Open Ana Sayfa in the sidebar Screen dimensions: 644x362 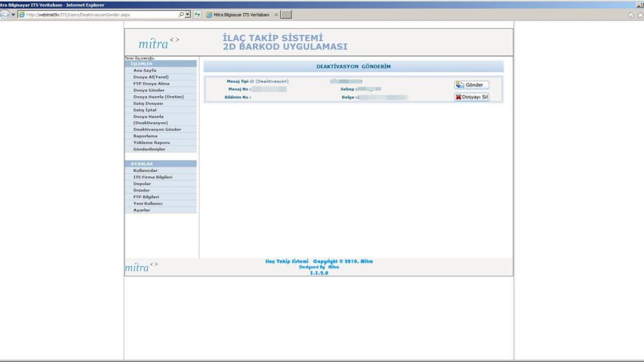point(145,70)
